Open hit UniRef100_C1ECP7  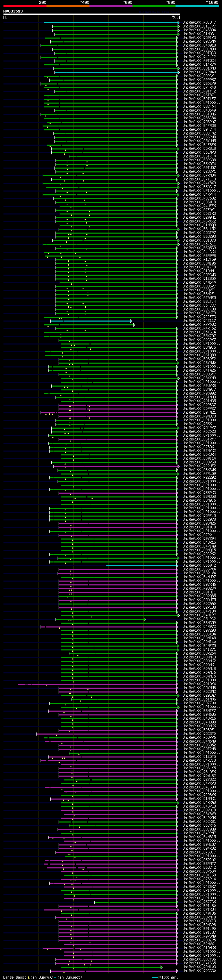click(199, 26)
